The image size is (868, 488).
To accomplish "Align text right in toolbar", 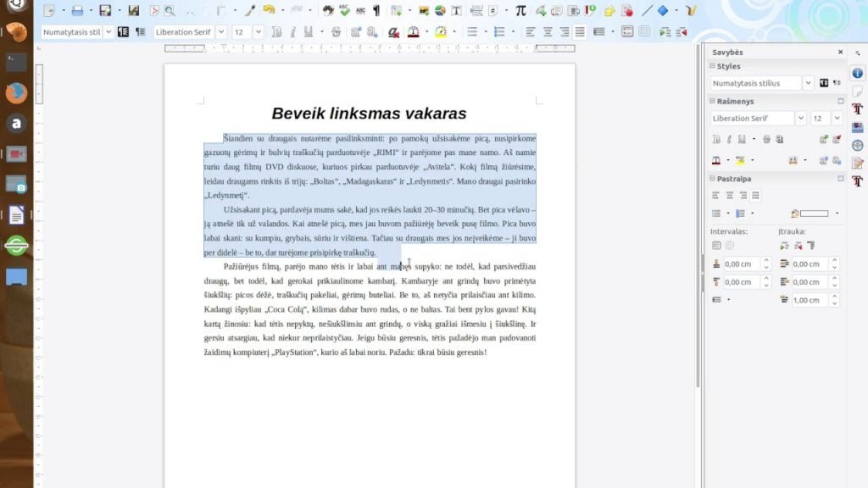I will tap(564, 32).
